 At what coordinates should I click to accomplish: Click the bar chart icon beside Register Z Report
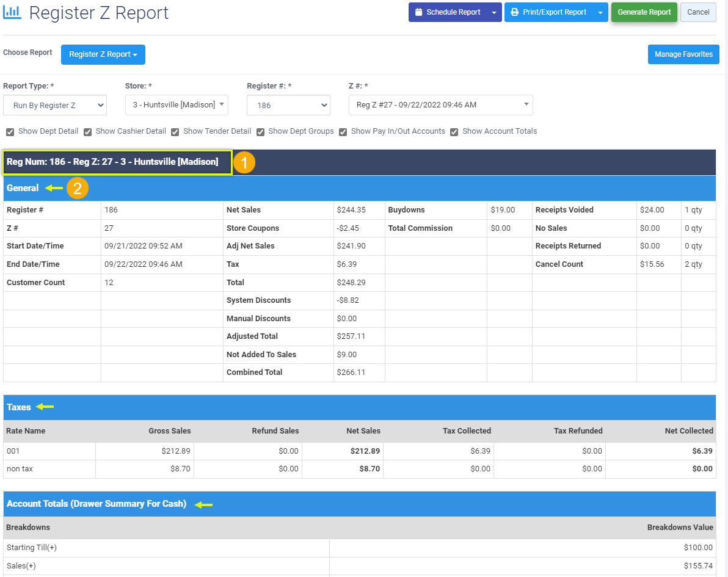(13, 12)
